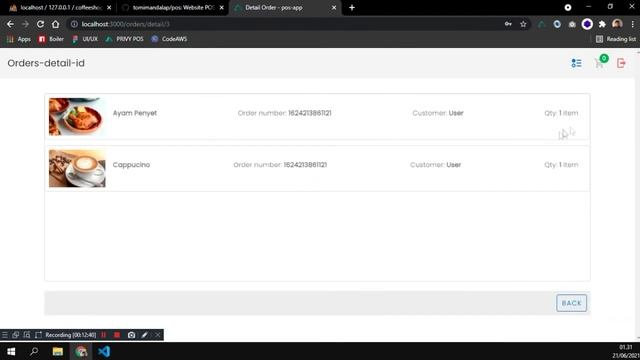
Task: Click Qty 1 item in Cappucino row
Action: click(561, 165)
